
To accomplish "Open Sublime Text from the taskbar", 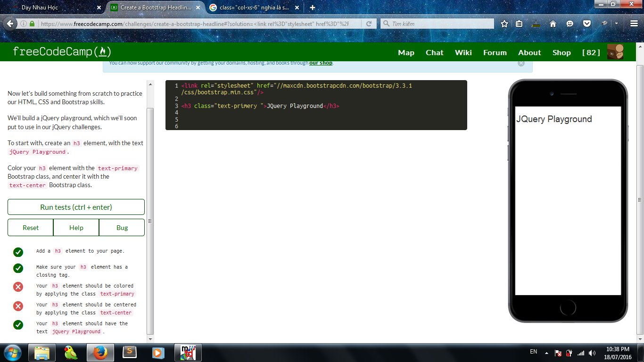I will click(x=130, y=352).
